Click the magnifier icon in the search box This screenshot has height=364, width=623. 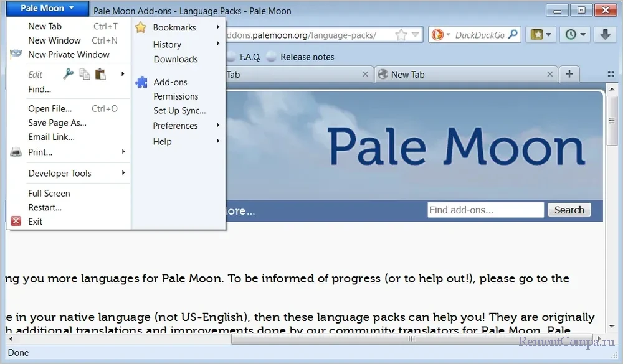[513, 35]
